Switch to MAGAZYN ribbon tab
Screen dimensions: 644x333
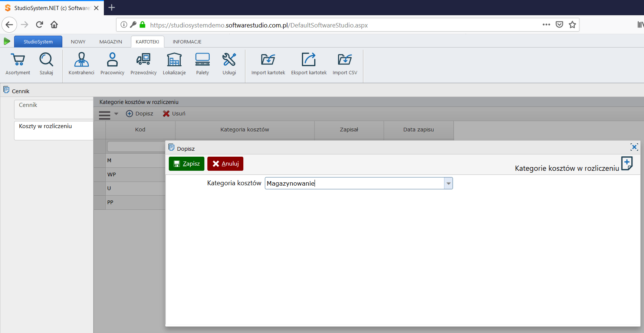click(111, 42)
